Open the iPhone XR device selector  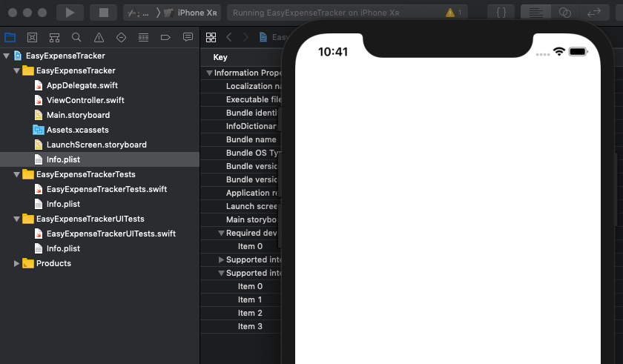(191, 13)
